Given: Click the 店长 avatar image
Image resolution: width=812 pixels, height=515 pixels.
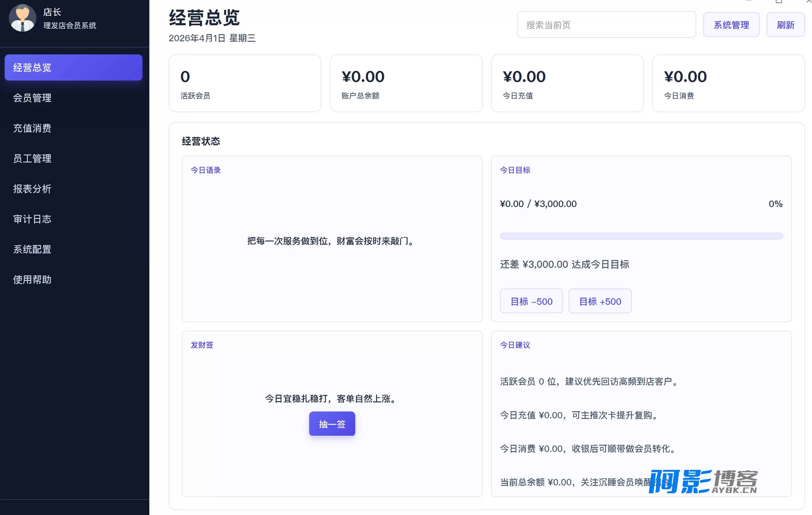Looking at the screenshot, I should coord(22,18).
